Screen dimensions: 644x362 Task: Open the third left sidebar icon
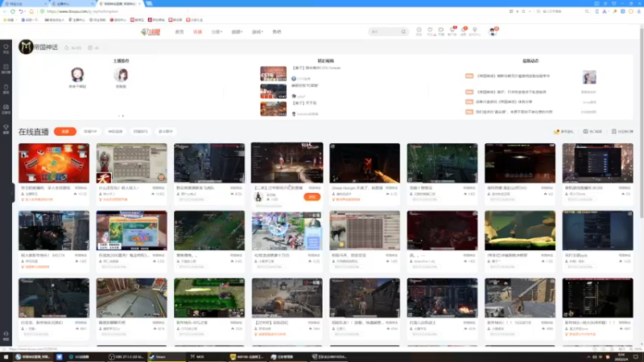pos(6,89)
